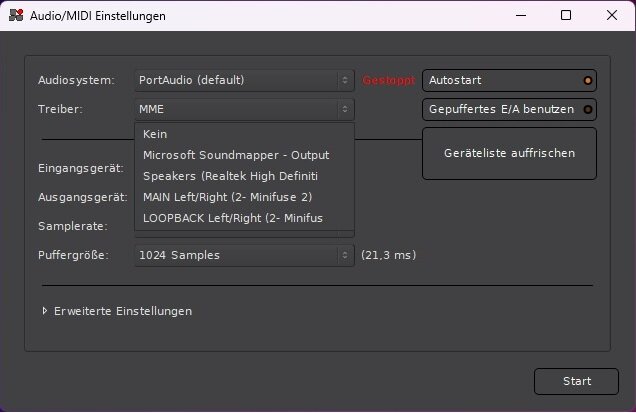
Task: Enable Gepuffertes E/A benutzen
Action: coord(509,110)
